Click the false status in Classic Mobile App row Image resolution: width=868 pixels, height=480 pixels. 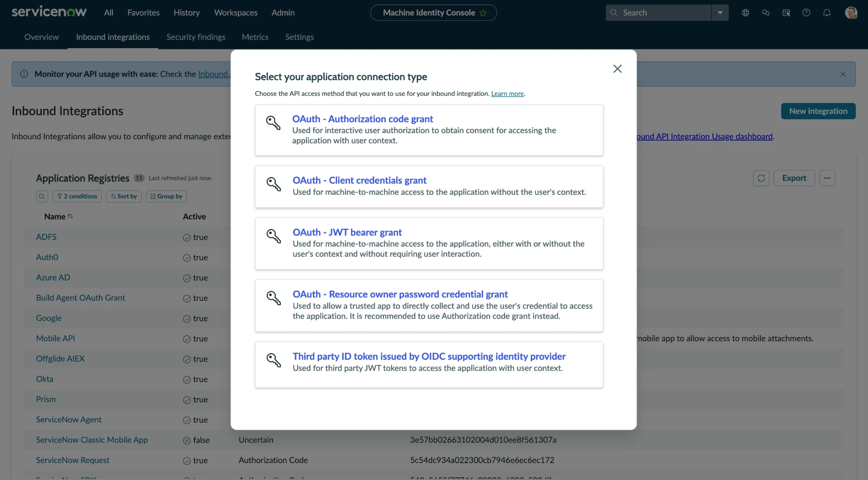point(196,440)
